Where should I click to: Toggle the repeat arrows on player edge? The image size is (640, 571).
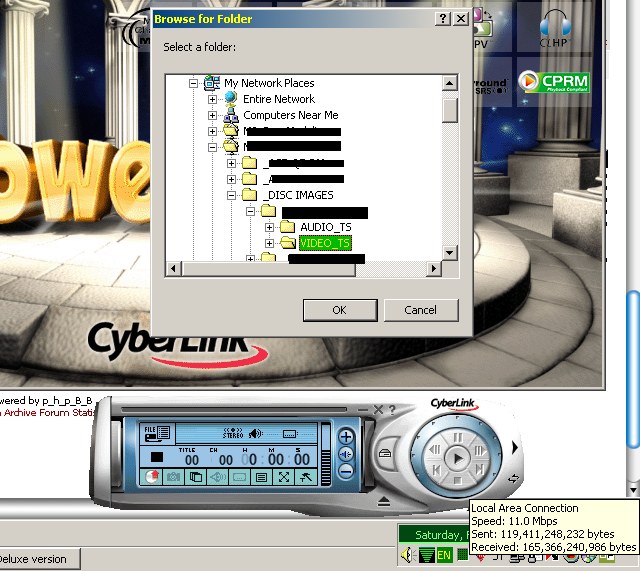tap(513, 478)
